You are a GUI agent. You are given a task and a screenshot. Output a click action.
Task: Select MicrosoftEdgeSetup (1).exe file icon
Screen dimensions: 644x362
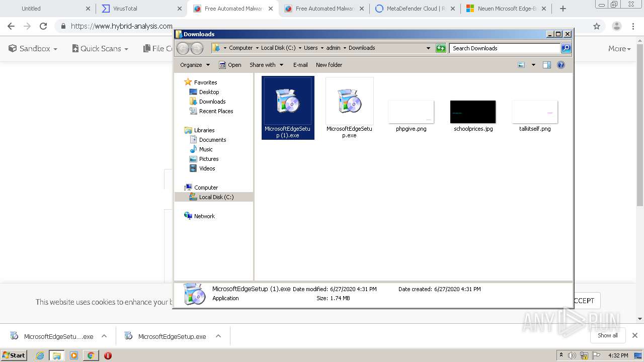(x=288, y=101)
